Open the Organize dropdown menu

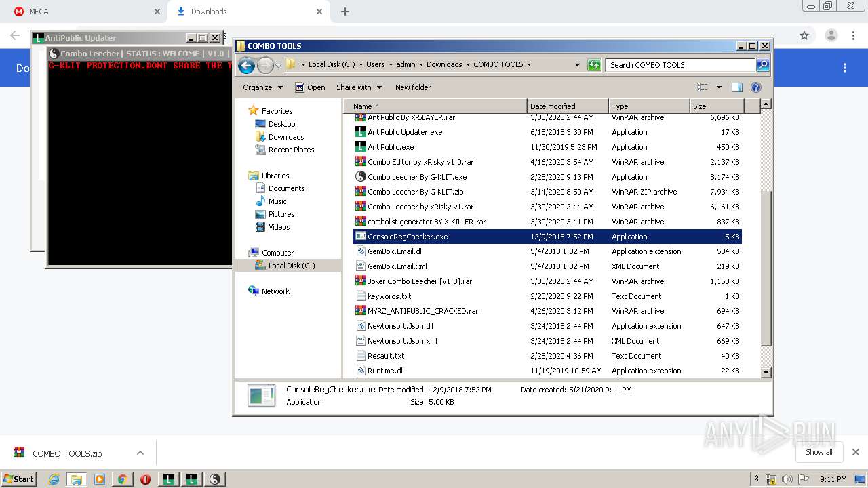[x=262, y=87]
